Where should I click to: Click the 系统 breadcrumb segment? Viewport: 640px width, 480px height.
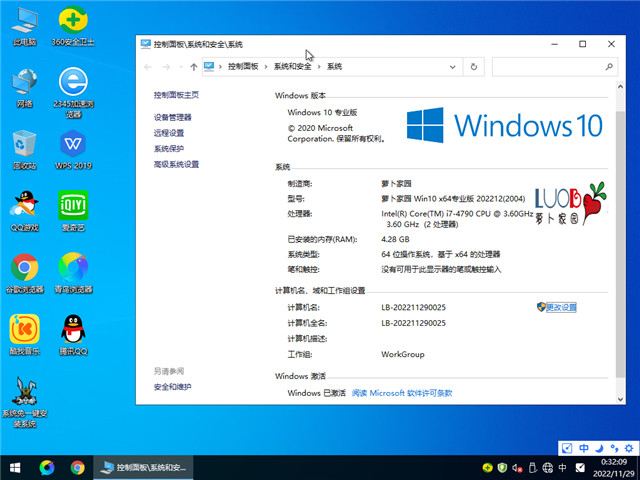[334, 67]
